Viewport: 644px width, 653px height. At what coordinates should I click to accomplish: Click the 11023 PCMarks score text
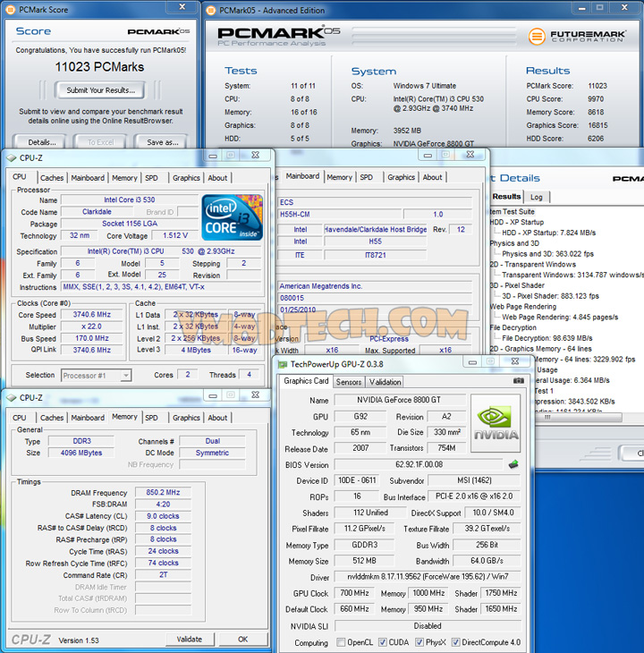pos(100,66)
